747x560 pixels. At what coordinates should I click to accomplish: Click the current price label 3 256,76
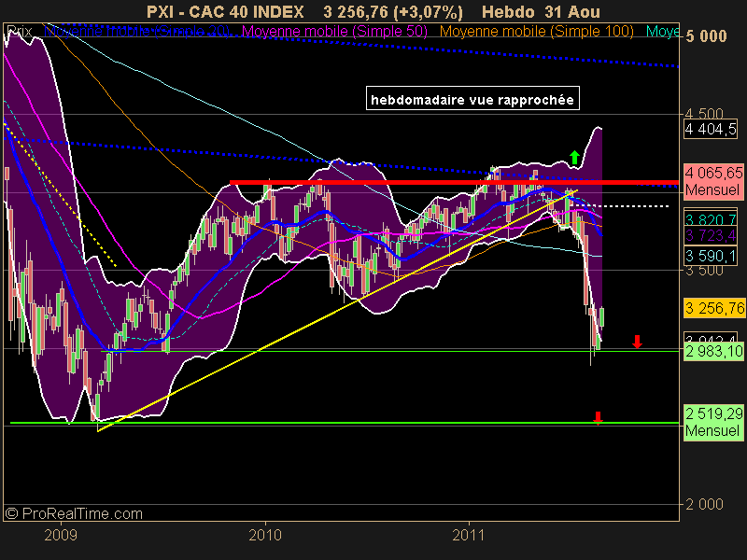pyautogui.click(x=714, y=308)
